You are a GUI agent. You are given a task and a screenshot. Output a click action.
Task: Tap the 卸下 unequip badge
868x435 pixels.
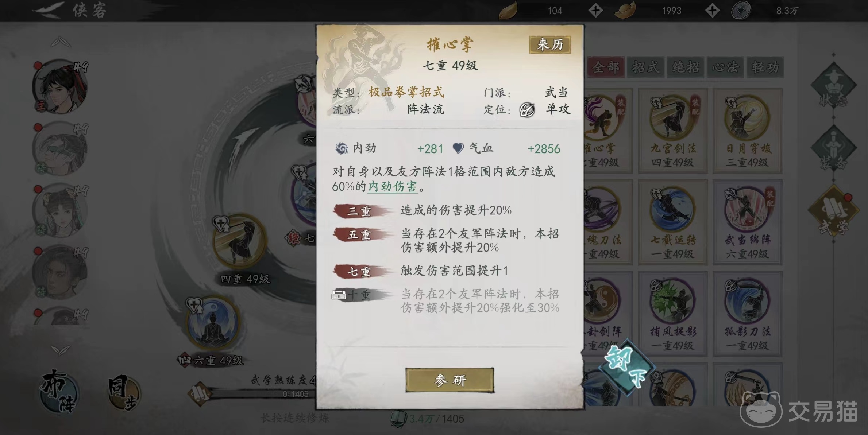[626, 366]
